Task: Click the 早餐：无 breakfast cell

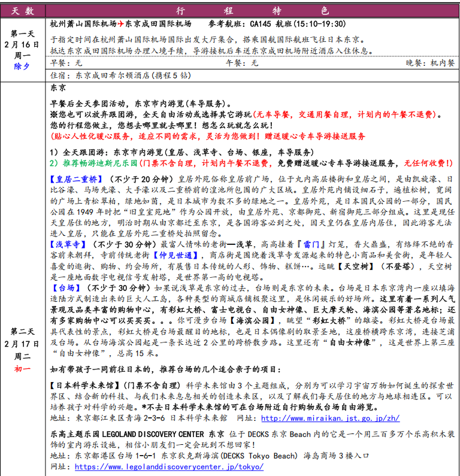Action: (x=67, y=63)
